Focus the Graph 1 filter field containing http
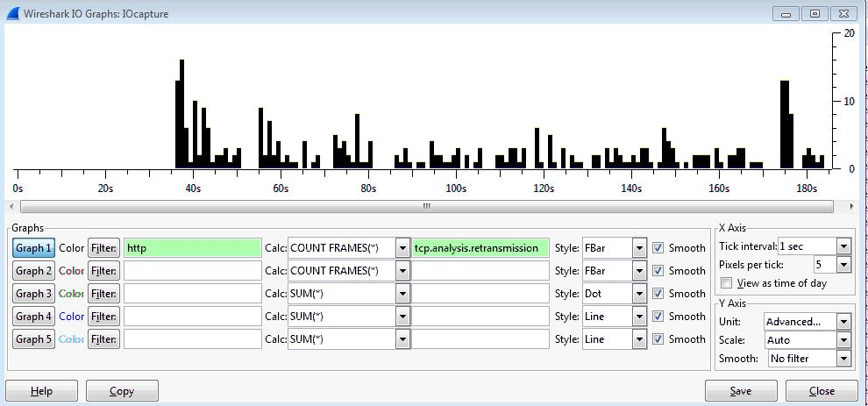 pyautogui.click(x=192, y=248)
